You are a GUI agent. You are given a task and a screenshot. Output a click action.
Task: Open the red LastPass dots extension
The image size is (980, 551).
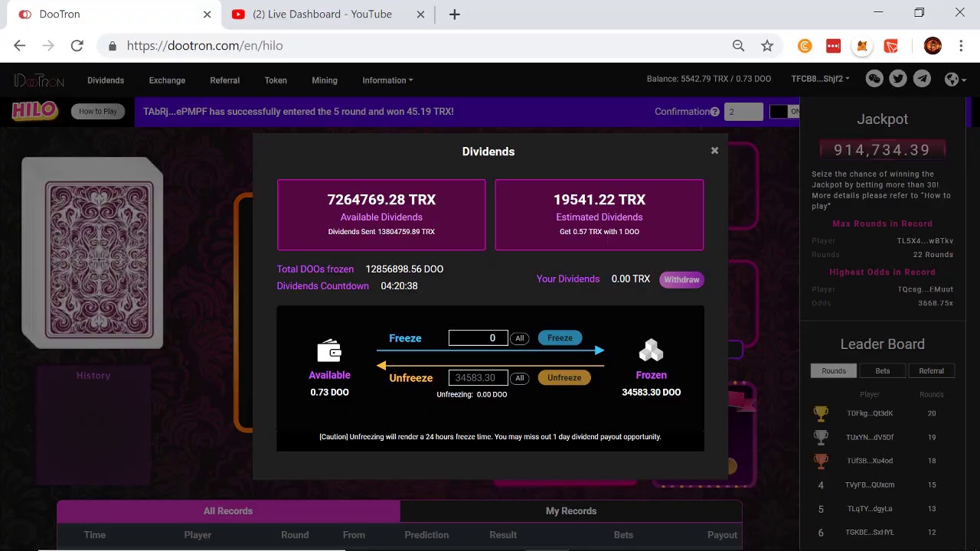click(833, 46)
